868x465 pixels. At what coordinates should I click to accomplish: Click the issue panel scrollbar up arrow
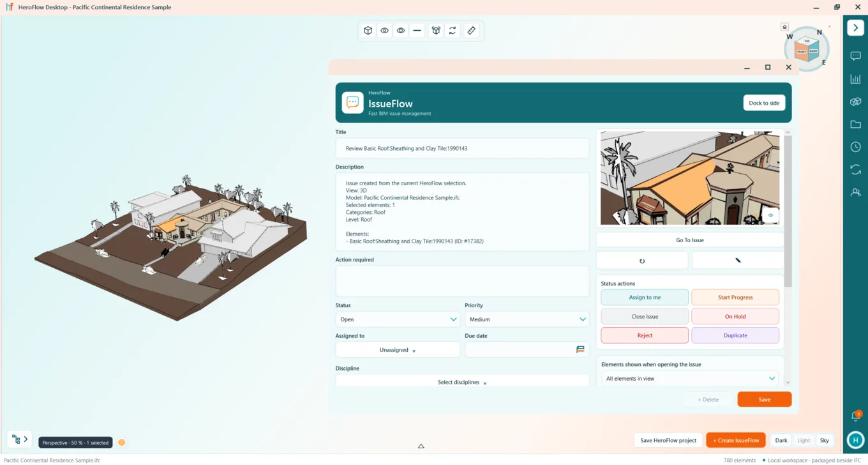788,132
